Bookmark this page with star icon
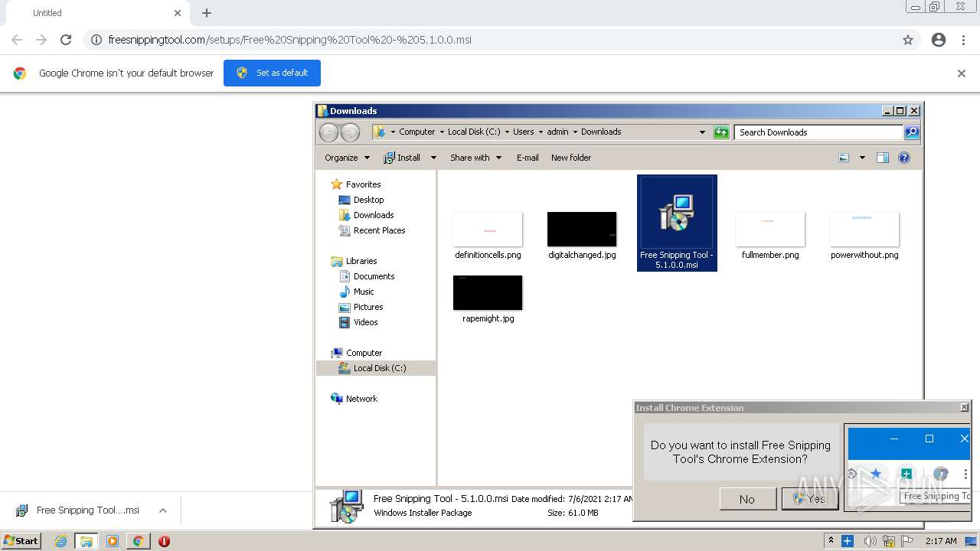The image size is (980, 551). click(x=908, y=40)
